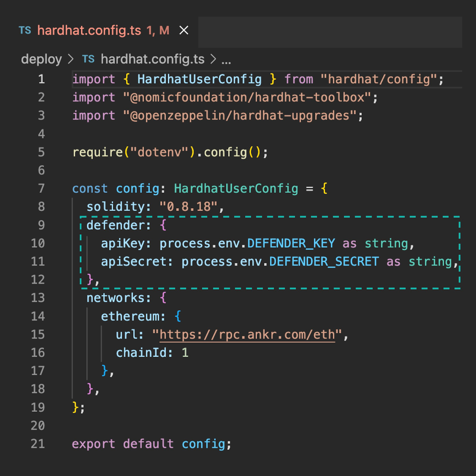Click the TS icon in the breadcrumb
476x476 pixels.
coord(88,59)
